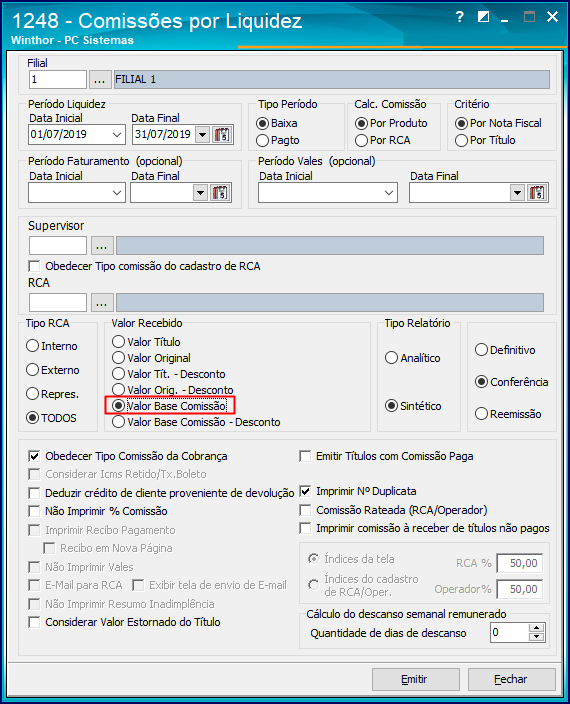Decrease Quantidade de dias de descanso
Screen dimensions: 570x704
click(x=536, y=637)
